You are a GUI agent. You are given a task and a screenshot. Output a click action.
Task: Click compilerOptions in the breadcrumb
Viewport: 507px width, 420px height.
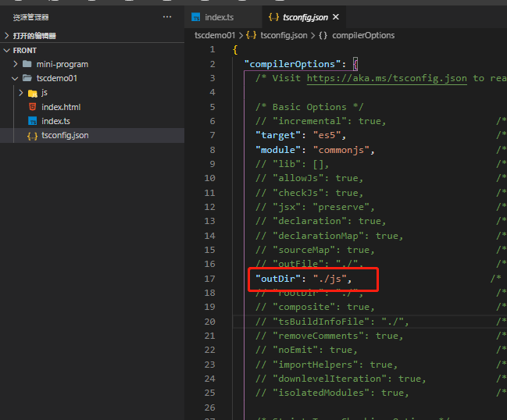(363, 35)
